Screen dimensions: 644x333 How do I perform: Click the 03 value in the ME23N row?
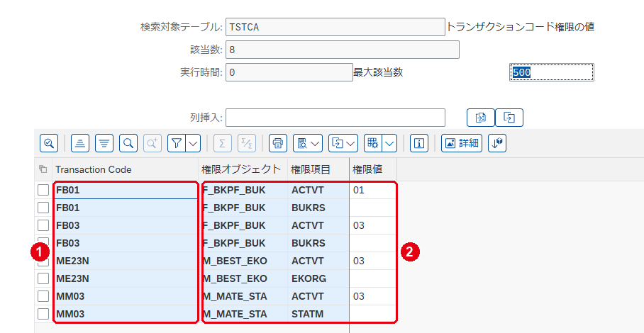[x=373, y=261]
